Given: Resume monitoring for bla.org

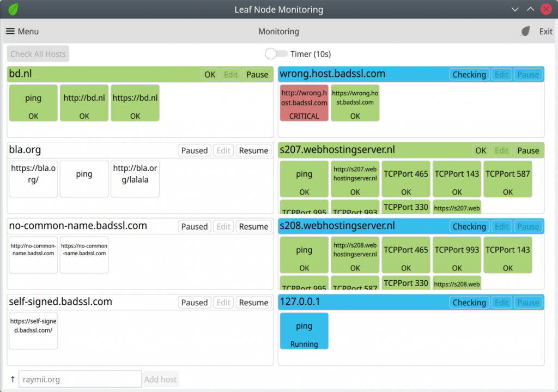Looking at the screenshot, I should click(x=253, y=150).
